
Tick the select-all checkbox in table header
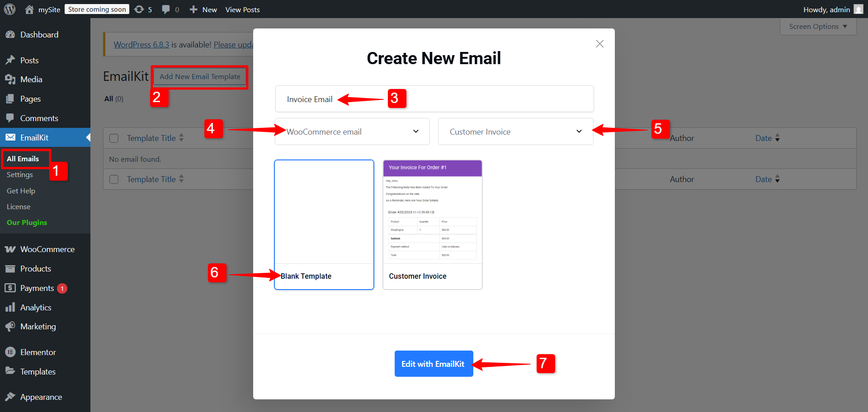tap(114, 138)
